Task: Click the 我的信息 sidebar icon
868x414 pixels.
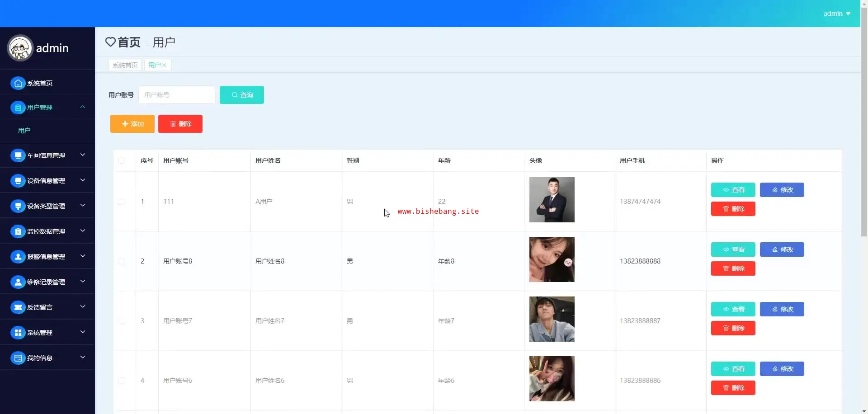Action: click(18, 358)
